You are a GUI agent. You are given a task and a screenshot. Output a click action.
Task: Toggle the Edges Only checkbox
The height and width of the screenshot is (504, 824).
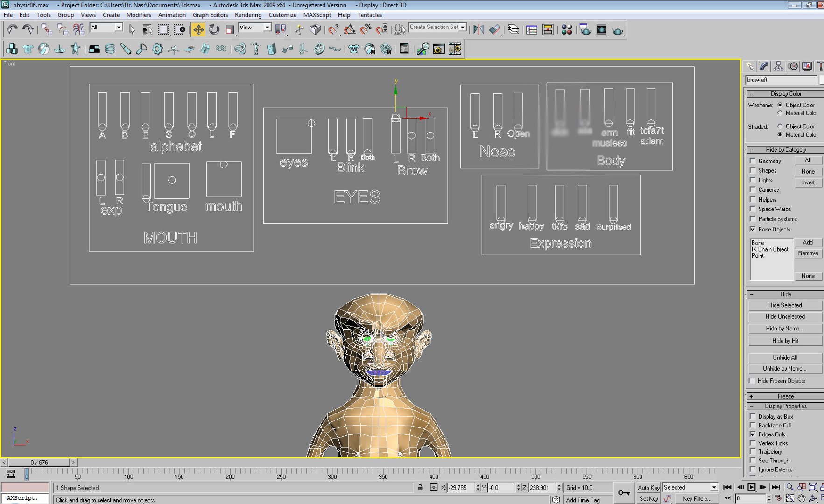753,434
